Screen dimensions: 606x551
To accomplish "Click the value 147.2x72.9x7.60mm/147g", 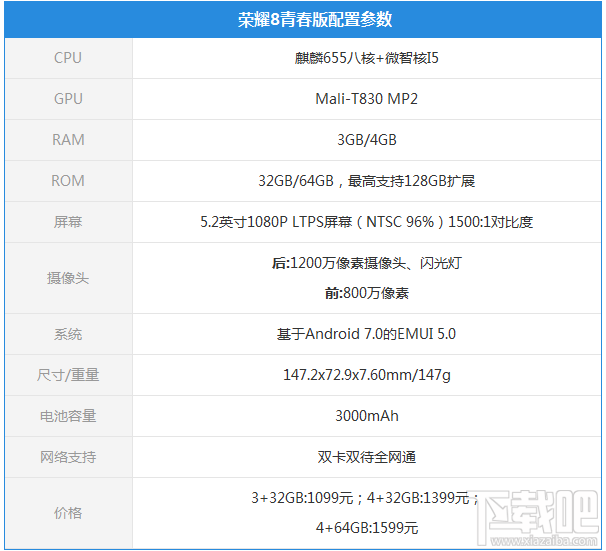I will [x=366, y=375].
